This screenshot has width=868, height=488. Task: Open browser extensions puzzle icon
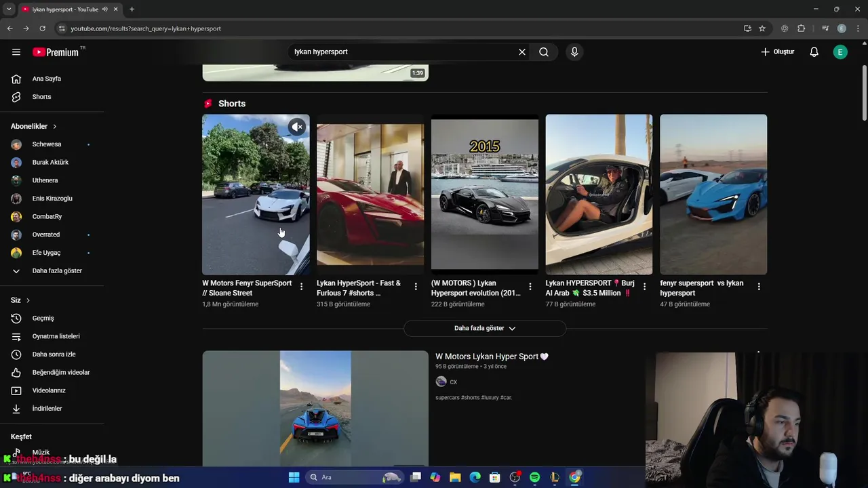[x=801, y=28]
